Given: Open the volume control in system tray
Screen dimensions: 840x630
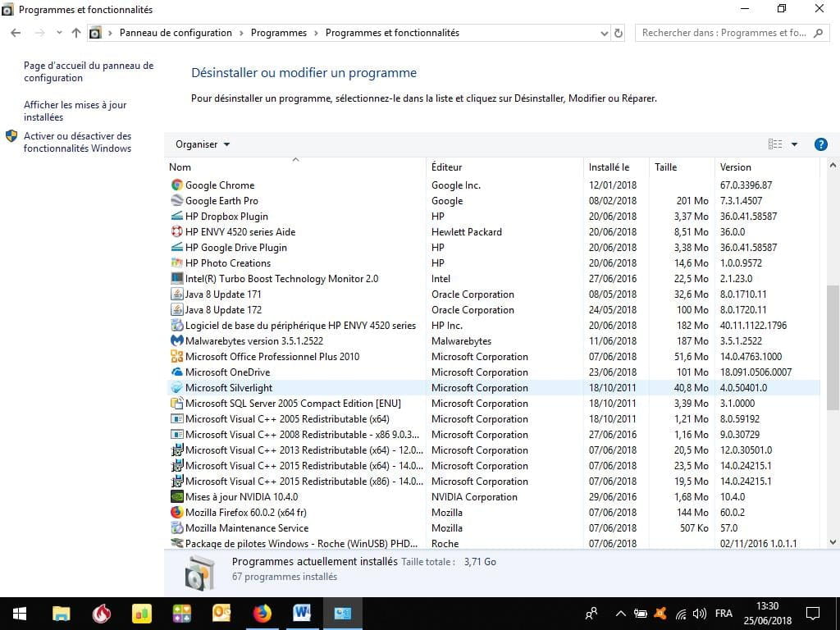Looking at the screenshot, I should coord(699,614).
